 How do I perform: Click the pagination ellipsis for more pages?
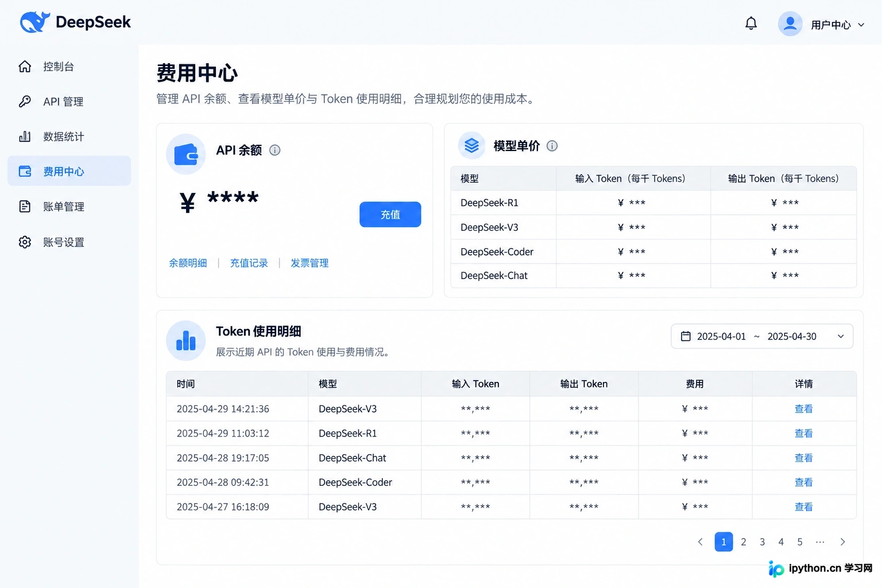(x=820, y=542)
